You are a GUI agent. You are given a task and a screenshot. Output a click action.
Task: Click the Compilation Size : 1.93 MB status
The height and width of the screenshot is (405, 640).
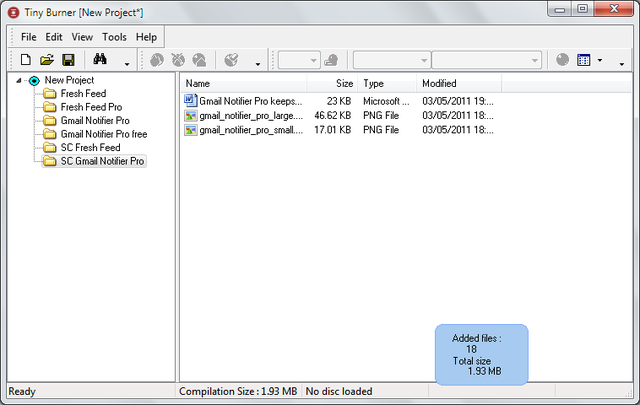pyautogui.click(x=238, y=391)
